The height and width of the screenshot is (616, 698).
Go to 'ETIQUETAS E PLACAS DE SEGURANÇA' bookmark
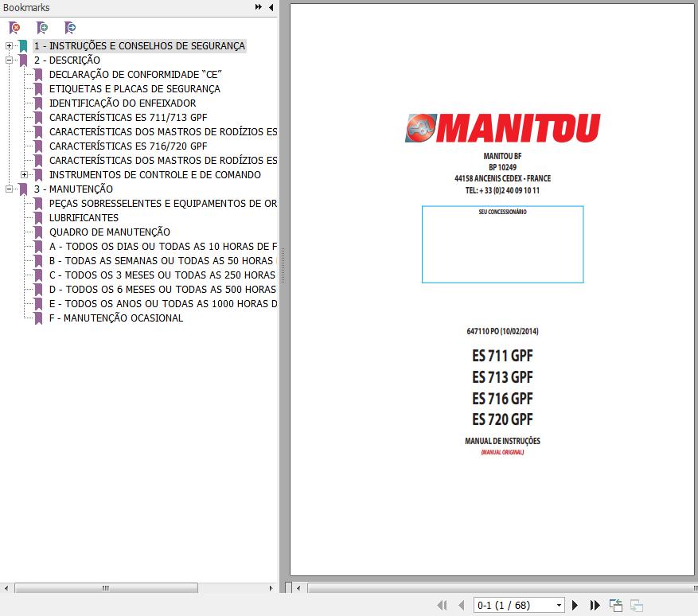click(135, 89)
